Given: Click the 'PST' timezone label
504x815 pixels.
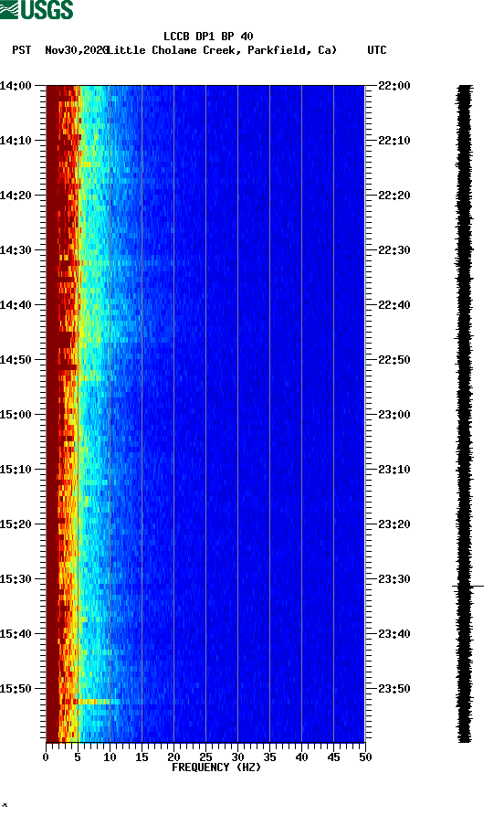Looking at the screenshot, I should pos(22,50).
